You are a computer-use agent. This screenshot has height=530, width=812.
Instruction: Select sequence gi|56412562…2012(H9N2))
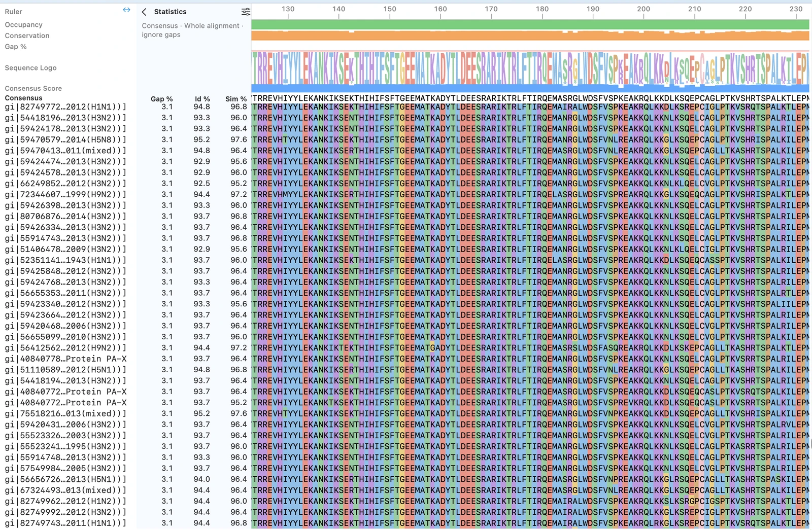pos(65,348)
